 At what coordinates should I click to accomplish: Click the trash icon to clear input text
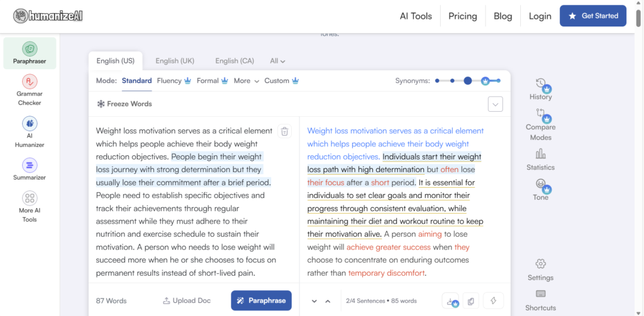285,131
